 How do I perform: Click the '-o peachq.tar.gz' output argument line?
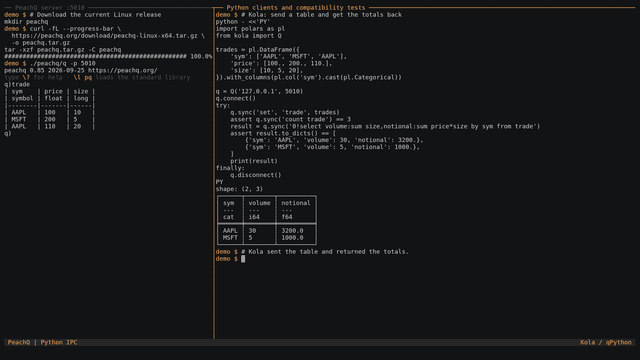click(40, 42)
